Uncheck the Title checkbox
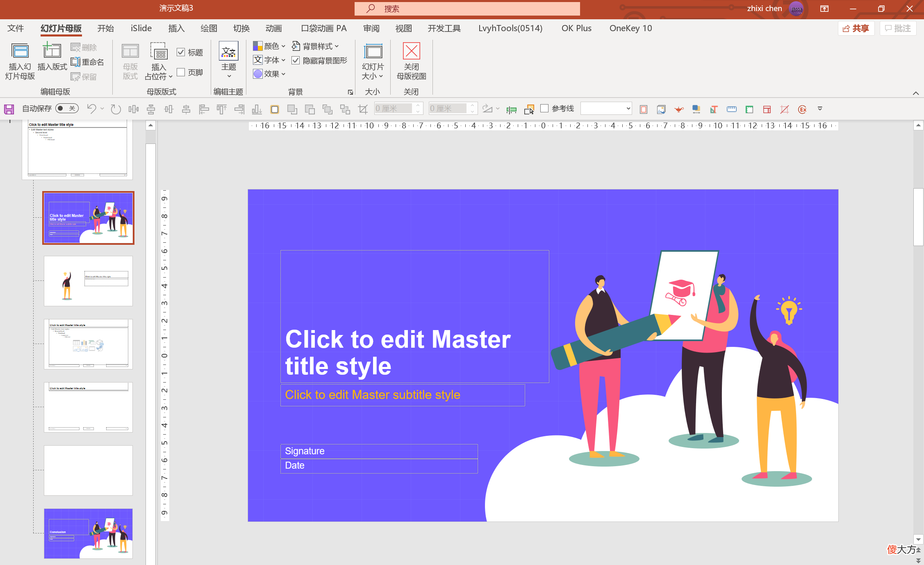 click(181, 52)
